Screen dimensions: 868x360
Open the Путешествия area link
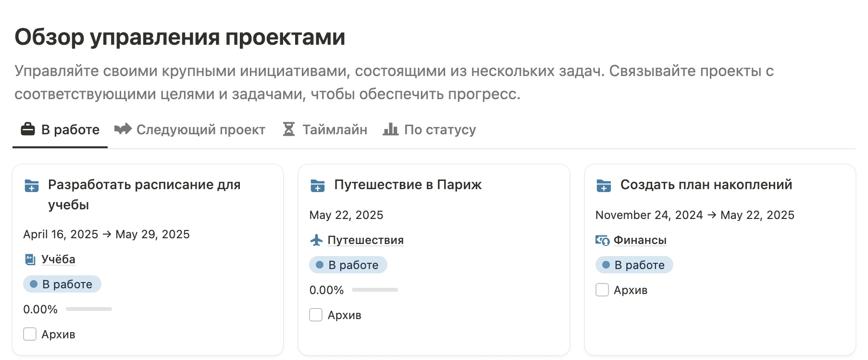[365, 240]
